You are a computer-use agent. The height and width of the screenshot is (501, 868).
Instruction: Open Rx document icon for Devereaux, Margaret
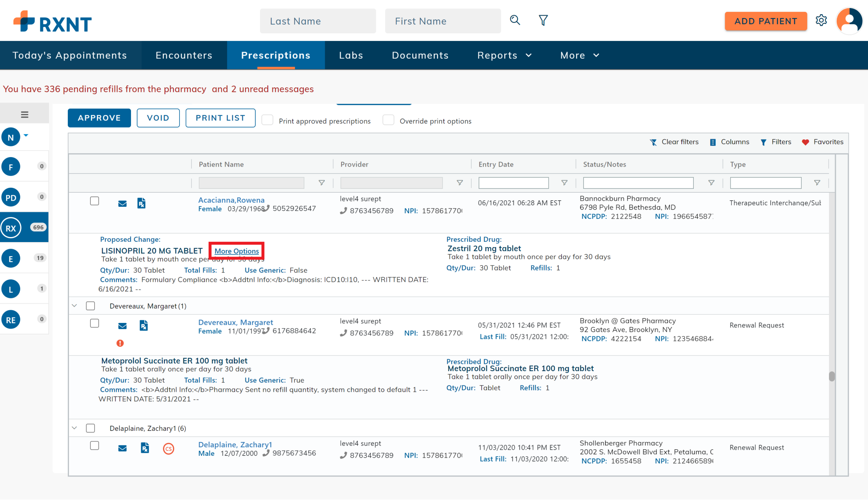pyautogui.click(x=144, y=325)
